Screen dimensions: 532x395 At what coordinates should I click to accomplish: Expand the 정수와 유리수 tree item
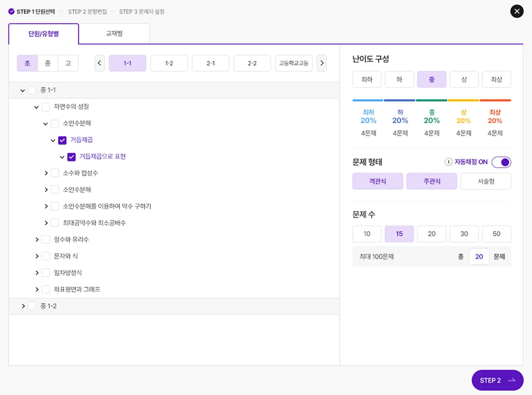[x=37, y=239]
